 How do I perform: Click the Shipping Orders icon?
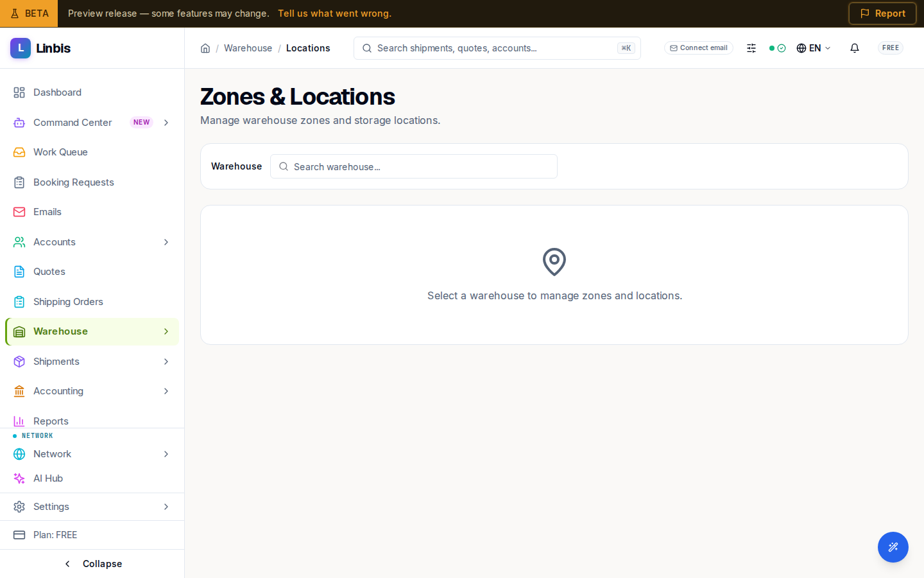click(x=19, y=302)
